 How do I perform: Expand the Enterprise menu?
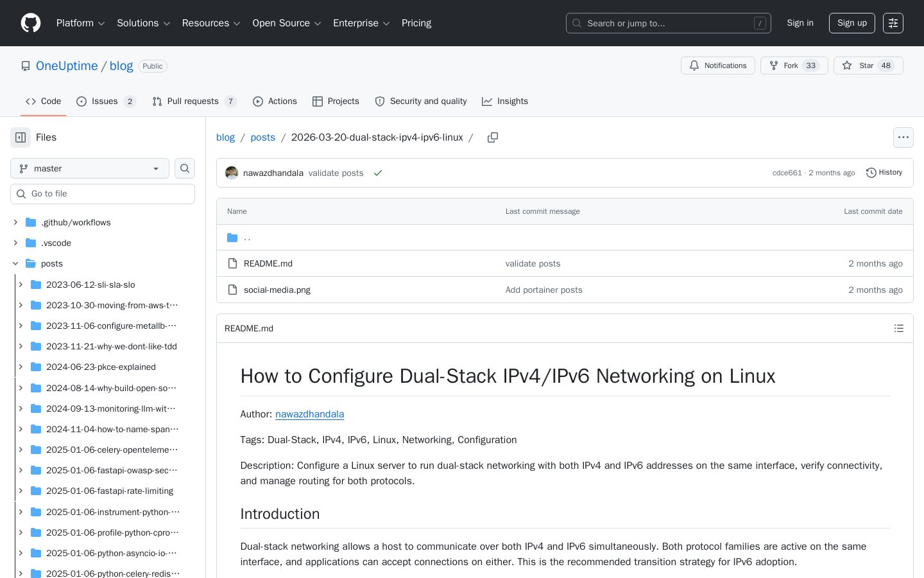click(361, 23)
